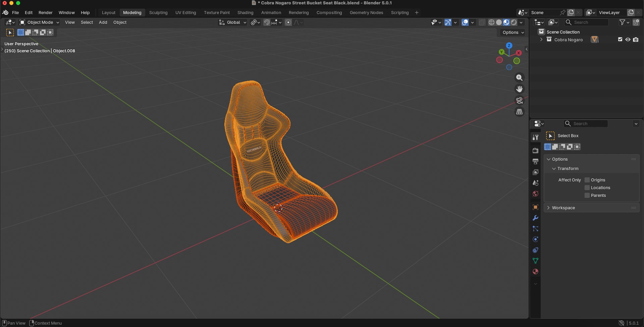The width and height of the screenshot is (644, 327).
Task: Select rendered viewport shading
Action: point(514,22)
